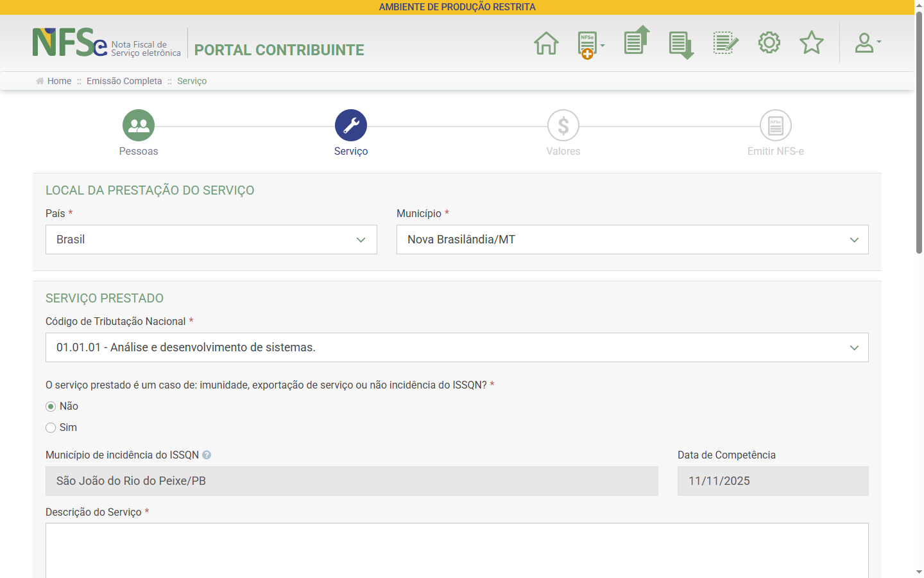Open the user profile menu icon
Screen dimensions: 924x578
pos(867,43)
